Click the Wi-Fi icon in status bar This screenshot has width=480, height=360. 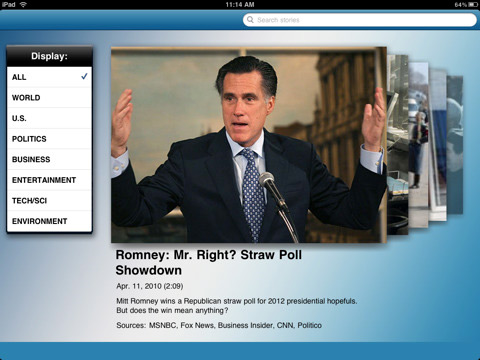point(23,4)
